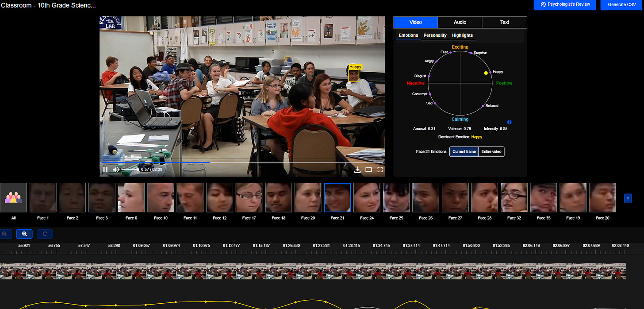Jump to the 55.921 timeline marker
This screenshot has height=309, width=644.
(24, 245)
